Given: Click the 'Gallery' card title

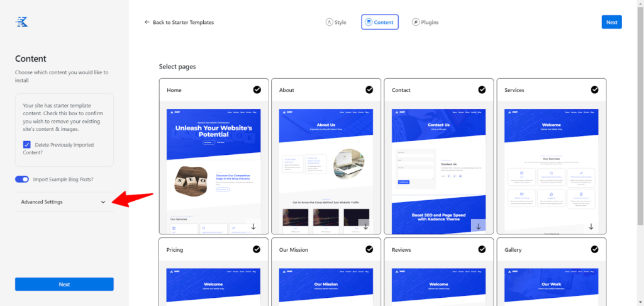Looking at the screenshot, I should click(513, 250).
